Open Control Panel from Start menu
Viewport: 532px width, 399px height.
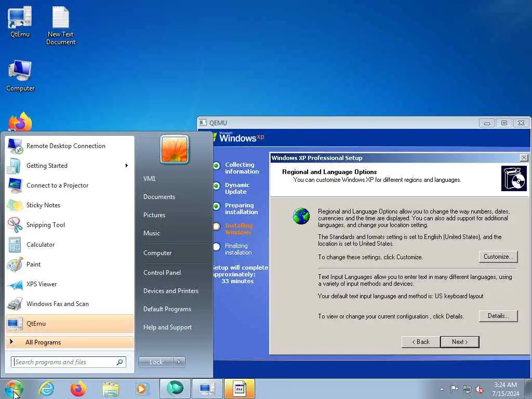coord(162,272)
